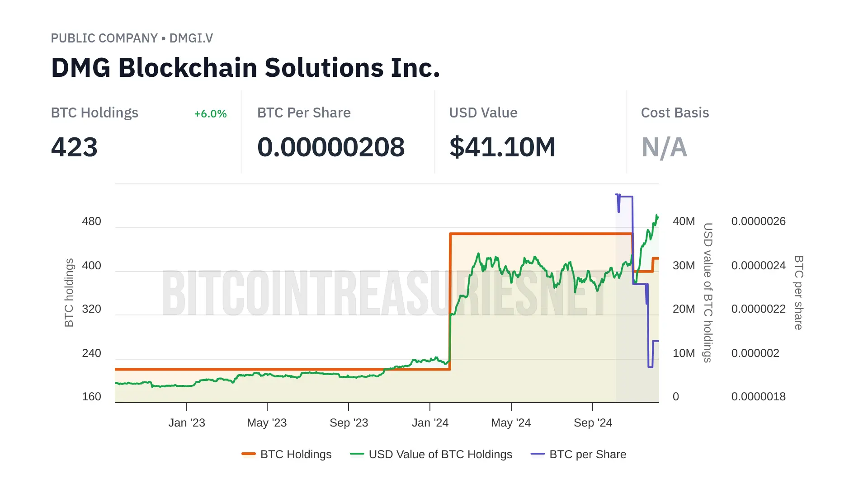Click the PUBLIC COMPANY • DMGI.V label
Image resolution: width=868 pixels, height=488 pixels.
132,38
